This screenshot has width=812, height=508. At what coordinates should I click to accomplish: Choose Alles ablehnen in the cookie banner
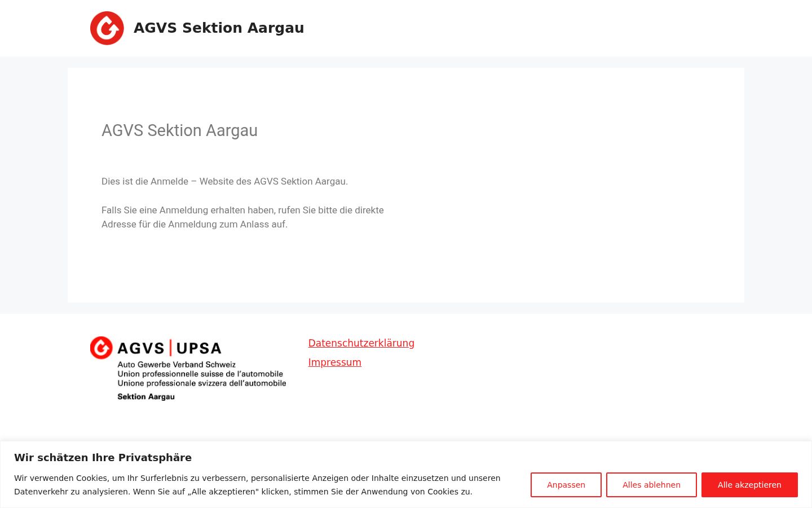tap(651, 485)
